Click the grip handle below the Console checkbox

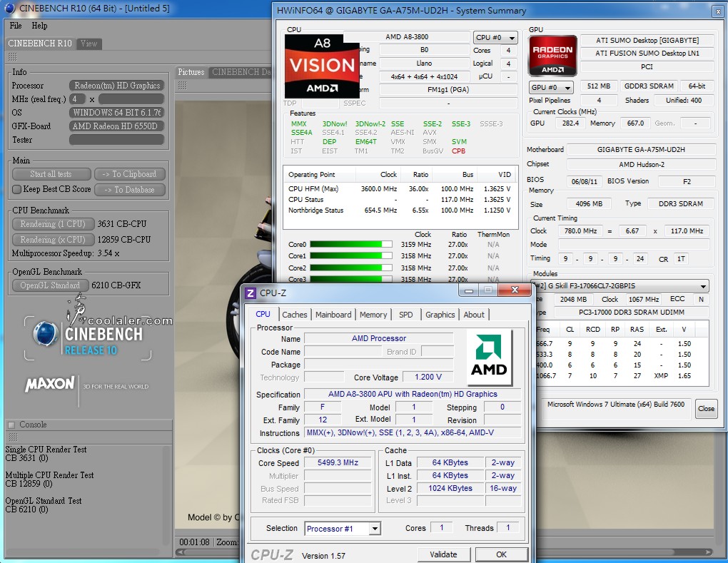13,437
